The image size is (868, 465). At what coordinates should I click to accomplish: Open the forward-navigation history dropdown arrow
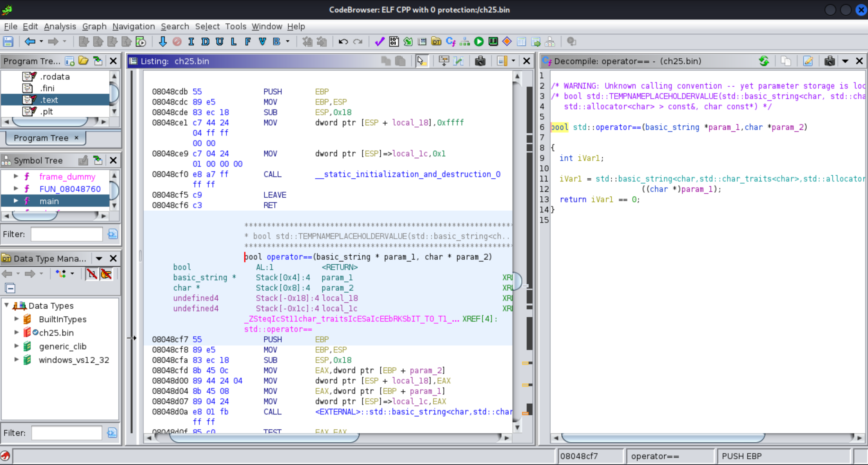[x=65, y=42]
